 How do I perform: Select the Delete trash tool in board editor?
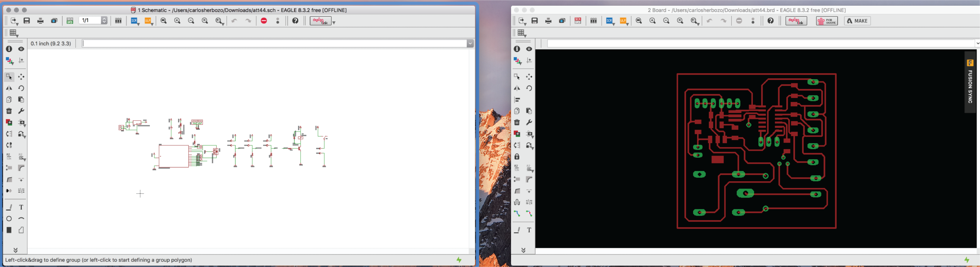coord(517,122)
